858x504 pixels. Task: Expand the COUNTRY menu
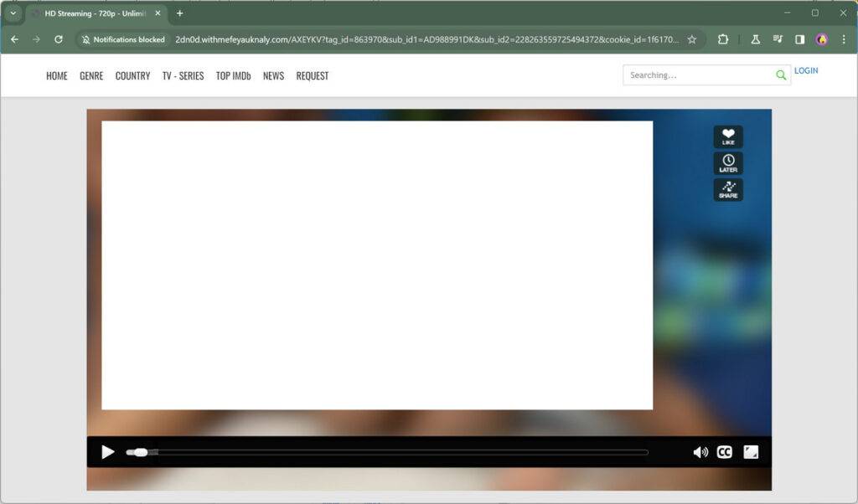click(x=132, y=75)
